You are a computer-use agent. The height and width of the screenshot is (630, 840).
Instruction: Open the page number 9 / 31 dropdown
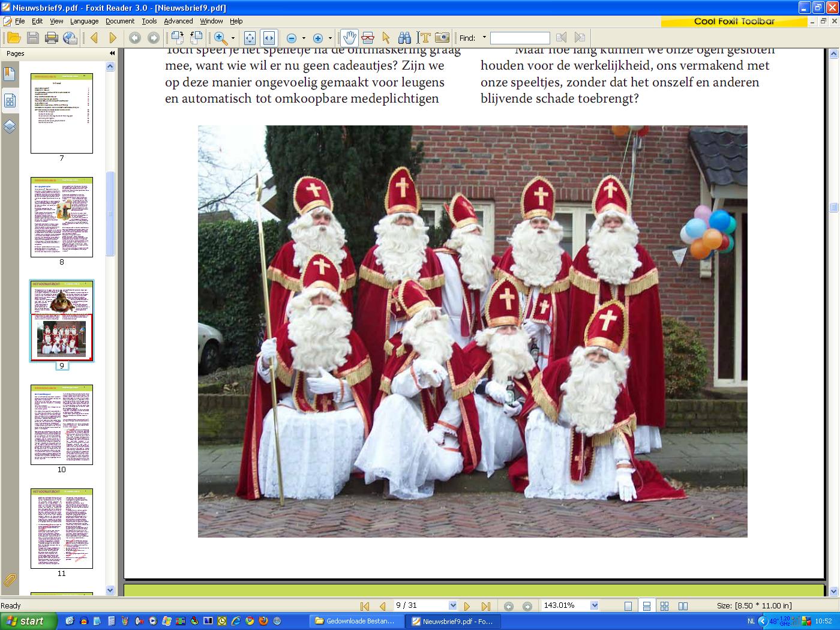pyautogui.click(x=452, y=605)
